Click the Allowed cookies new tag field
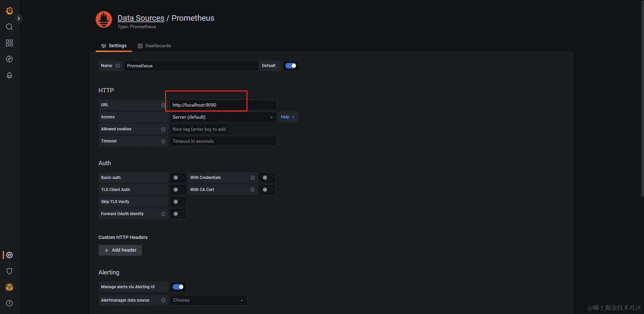This screenshot has width=644, height=314. (x=199, y=129)
